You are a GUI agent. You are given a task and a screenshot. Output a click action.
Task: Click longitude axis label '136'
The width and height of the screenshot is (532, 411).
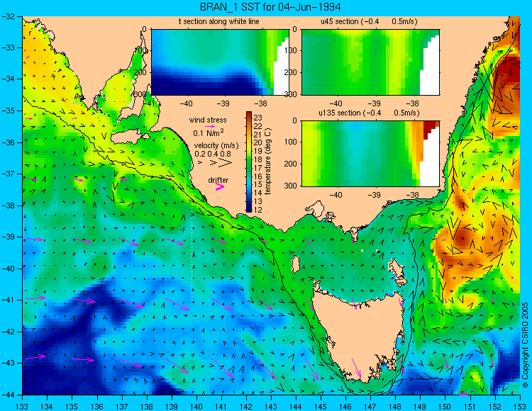96,406
